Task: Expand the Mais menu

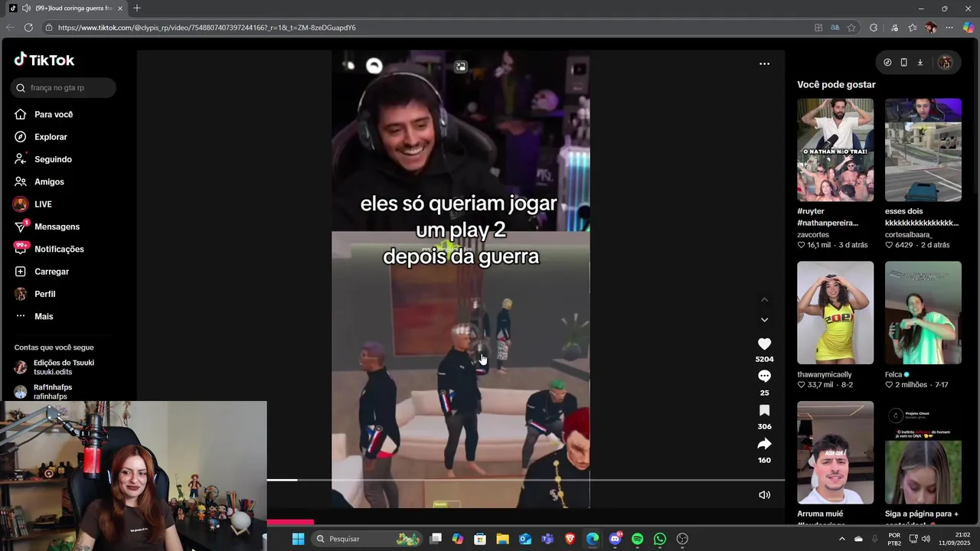Action: [x=34, y=316]
